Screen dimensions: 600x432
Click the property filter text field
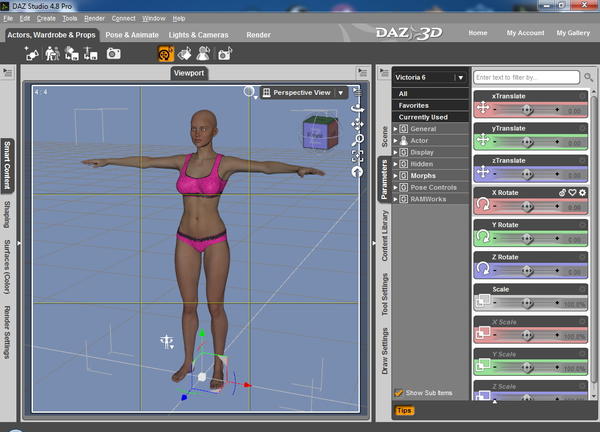coord(527,77)
